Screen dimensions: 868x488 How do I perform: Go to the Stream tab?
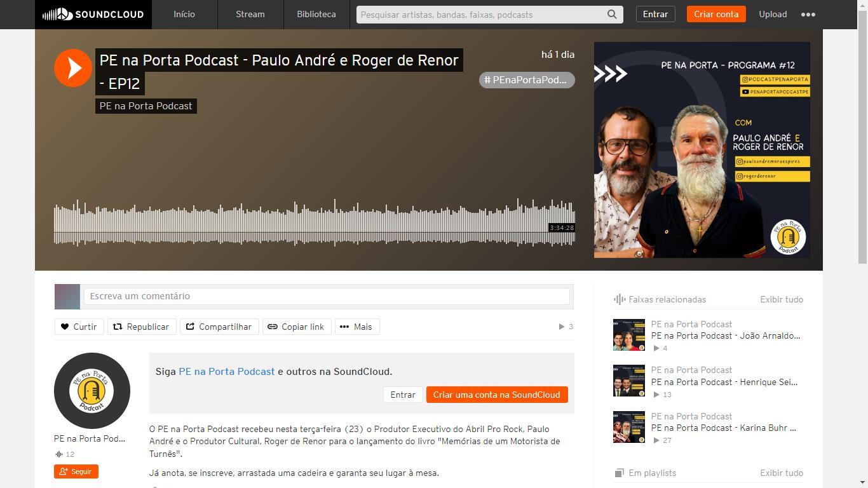click(x=250, y=14)
